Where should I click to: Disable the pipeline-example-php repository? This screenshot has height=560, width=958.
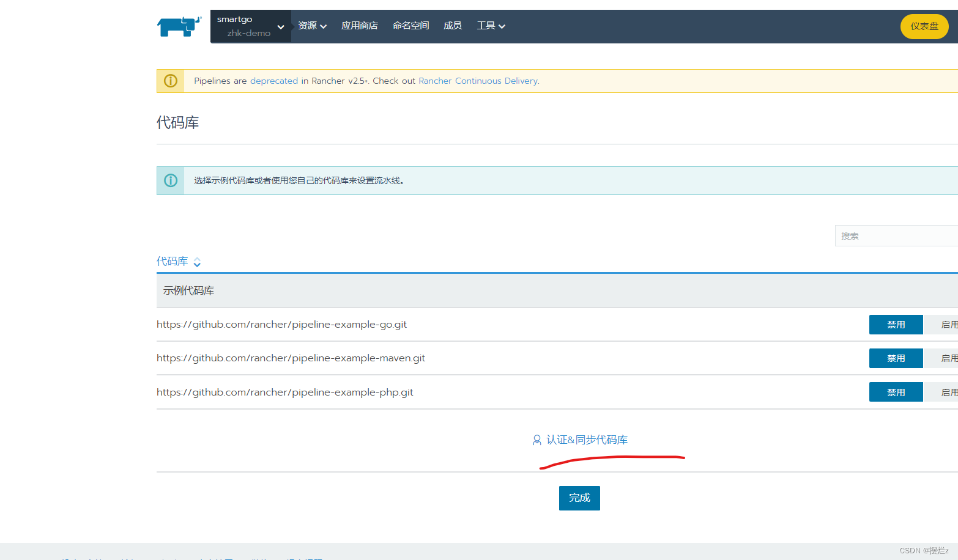click(896, 392)
